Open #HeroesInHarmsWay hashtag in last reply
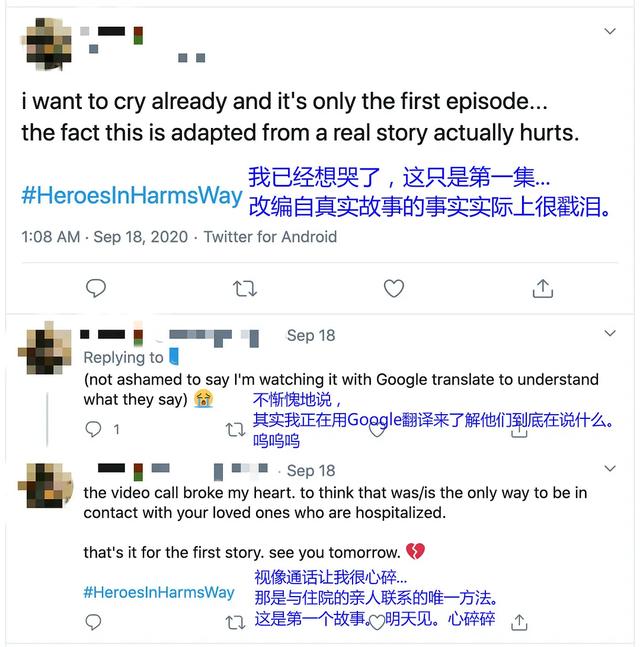640x647 pixels. click(159, 593)
